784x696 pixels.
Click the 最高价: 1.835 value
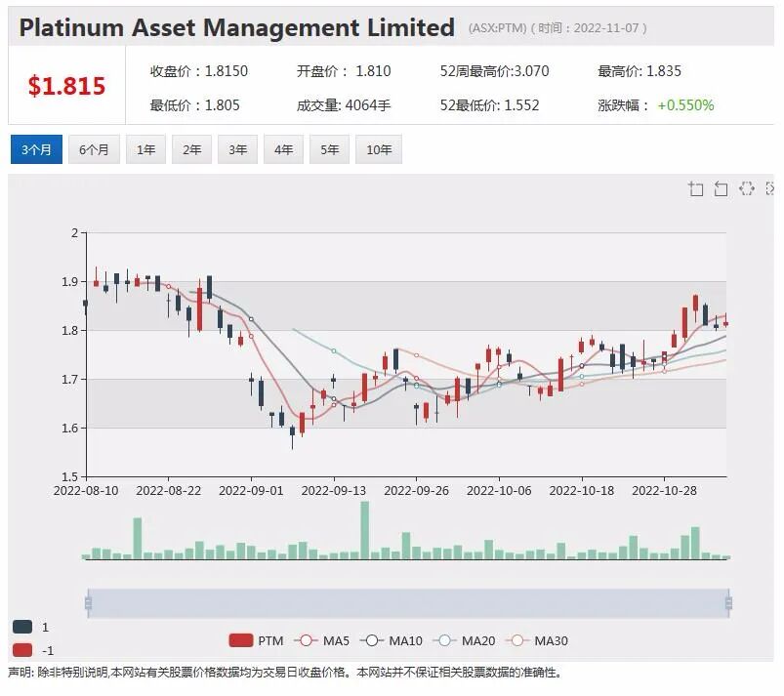tap(640, 71)
